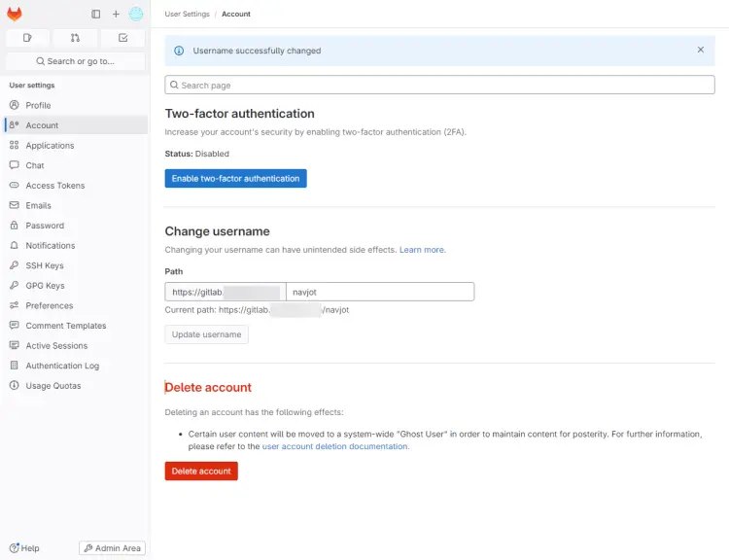The width and height of the screenshot is (729, 560).
Task: Open the Help menu
Action: click(24, 548)
